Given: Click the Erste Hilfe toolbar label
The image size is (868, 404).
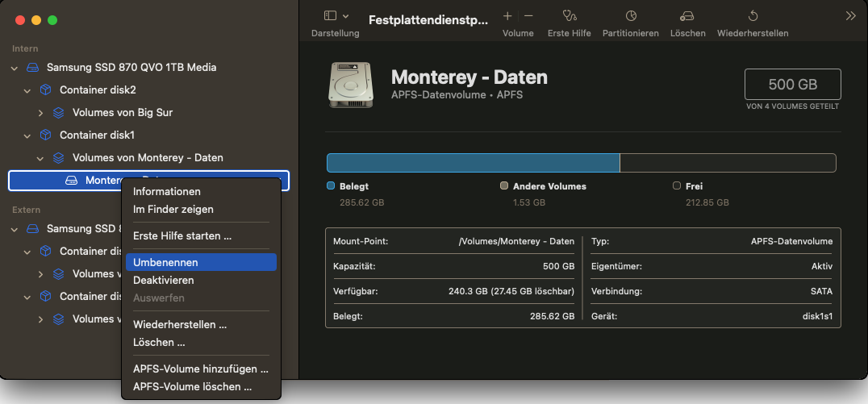Looking at the screenshot, I should tap(569, 33).
